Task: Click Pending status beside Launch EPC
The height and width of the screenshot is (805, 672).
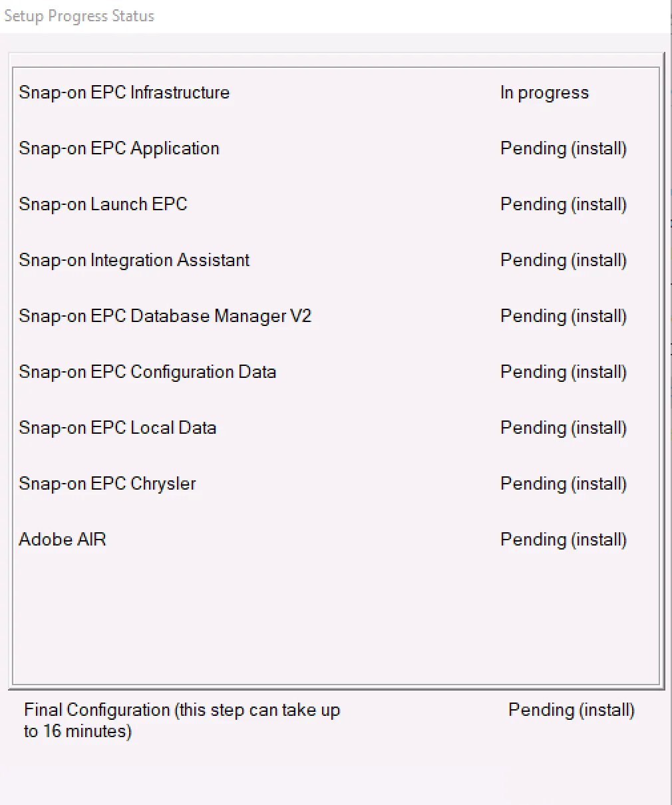Action: 563,204
